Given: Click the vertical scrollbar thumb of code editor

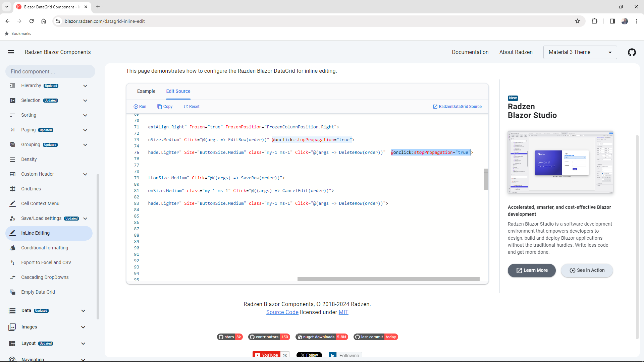Looking at the screenshot, I should click(486, 179).
